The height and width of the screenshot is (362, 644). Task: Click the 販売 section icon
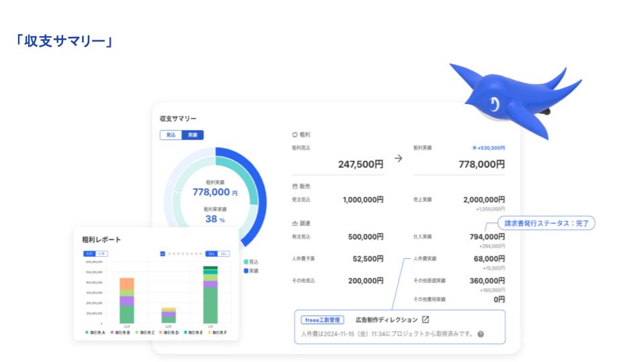pos(294,186)
